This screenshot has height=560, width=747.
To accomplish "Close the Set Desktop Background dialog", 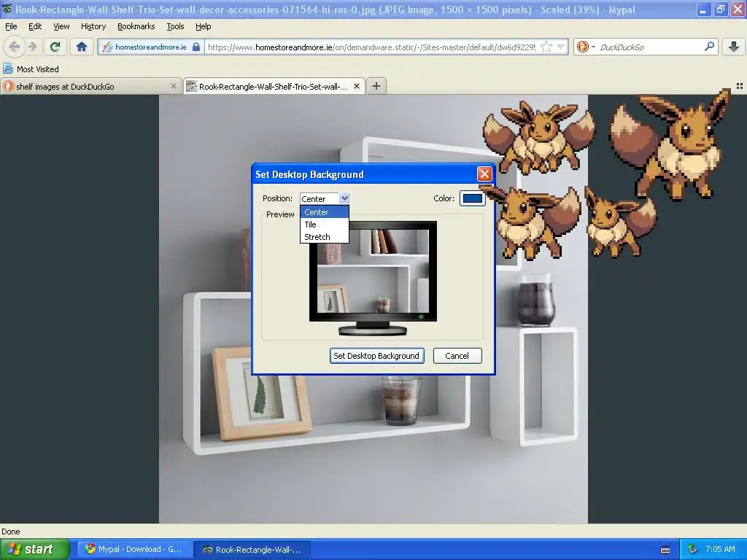I will coord(484,174).
